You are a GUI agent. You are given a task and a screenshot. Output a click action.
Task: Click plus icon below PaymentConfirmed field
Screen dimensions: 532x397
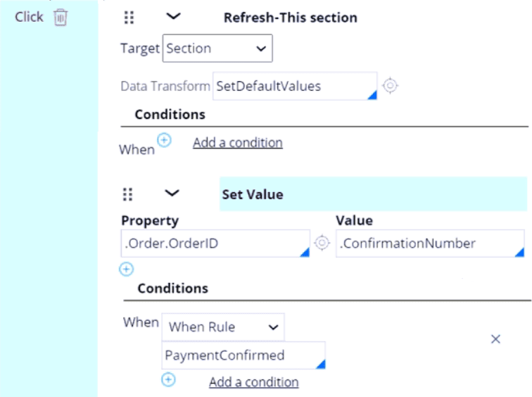168,380
